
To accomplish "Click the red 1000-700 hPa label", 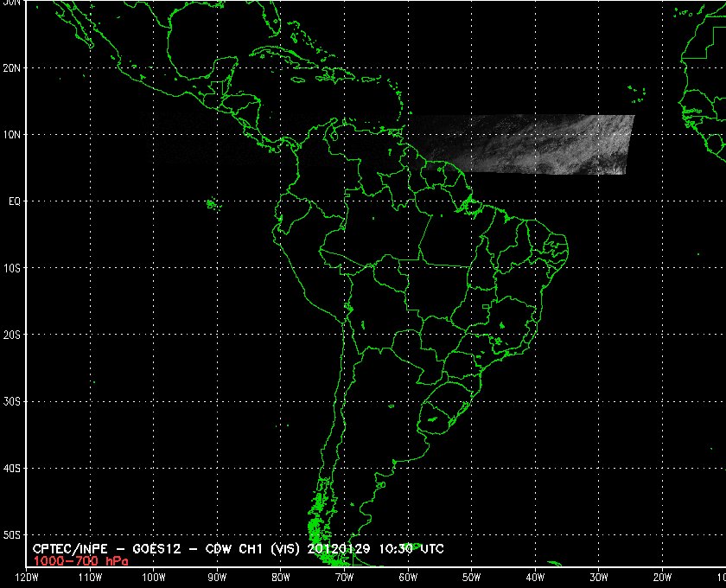I will 80,561.
